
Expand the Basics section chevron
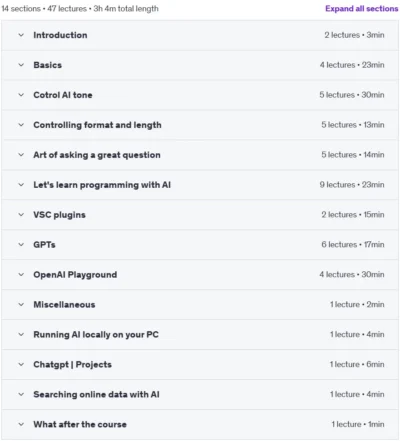click(21, 65)
